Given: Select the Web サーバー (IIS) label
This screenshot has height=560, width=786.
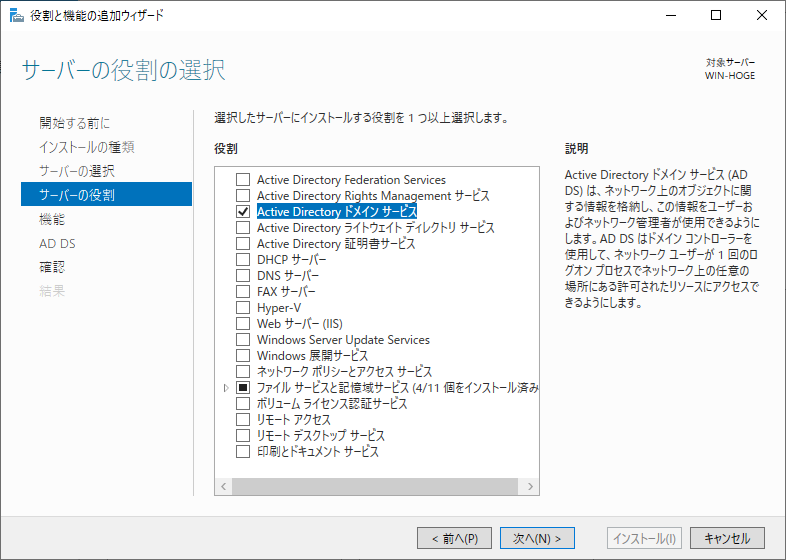Looking at the screenshot, I should (300, 323).
